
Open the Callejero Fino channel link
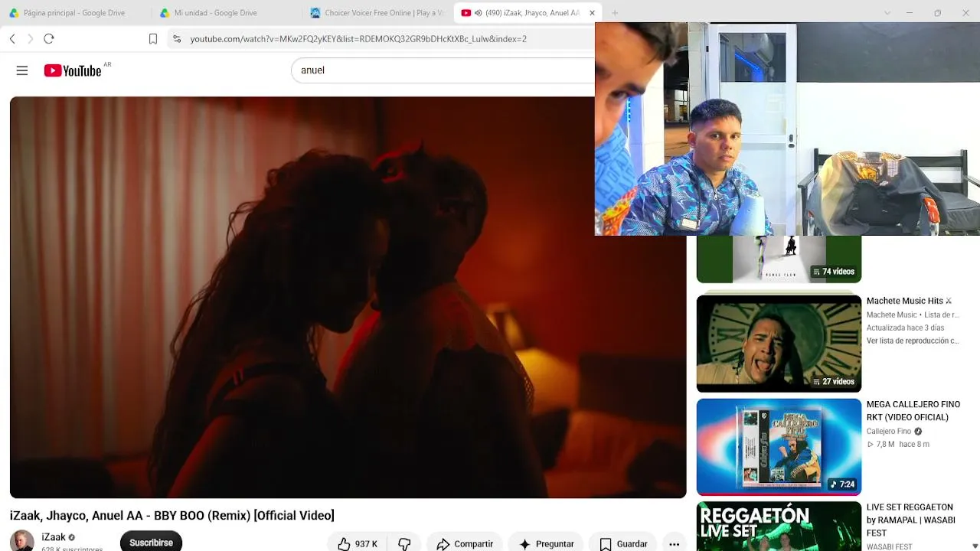pyautogui.click(x=889, y=432)
